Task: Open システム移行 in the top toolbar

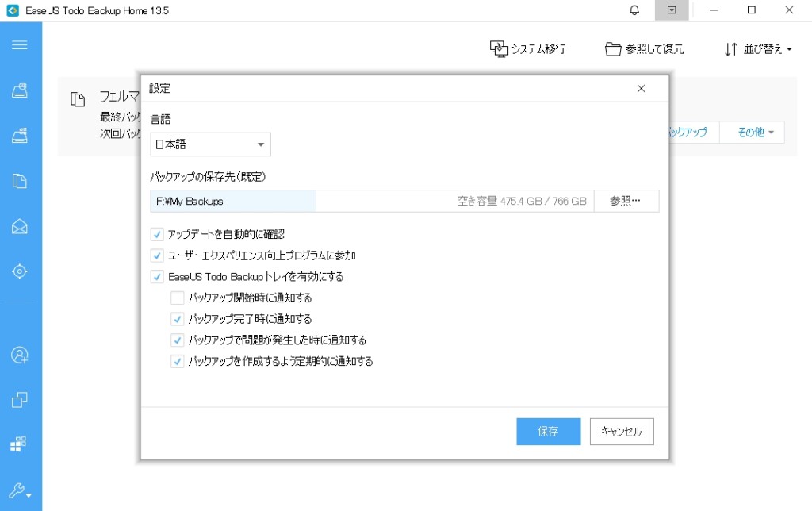Action: tap(527, 49)
